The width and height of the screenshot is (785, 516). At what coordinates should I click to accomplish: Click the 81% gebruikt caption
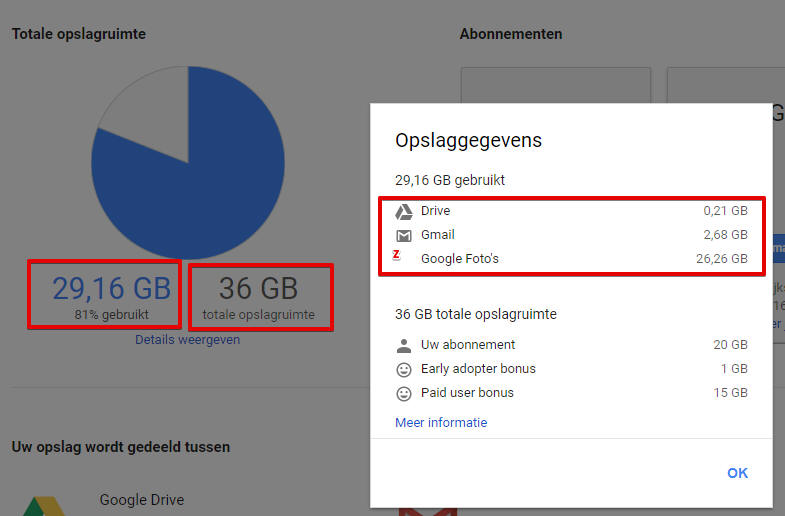pyautogui.click(x=111, y=314)
